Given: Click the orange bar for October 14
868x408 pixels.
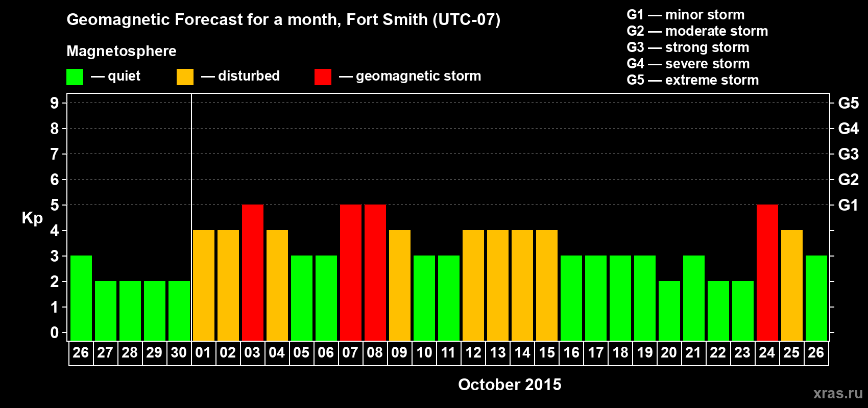Looking at the screenshot, I should tap(522, 285).
